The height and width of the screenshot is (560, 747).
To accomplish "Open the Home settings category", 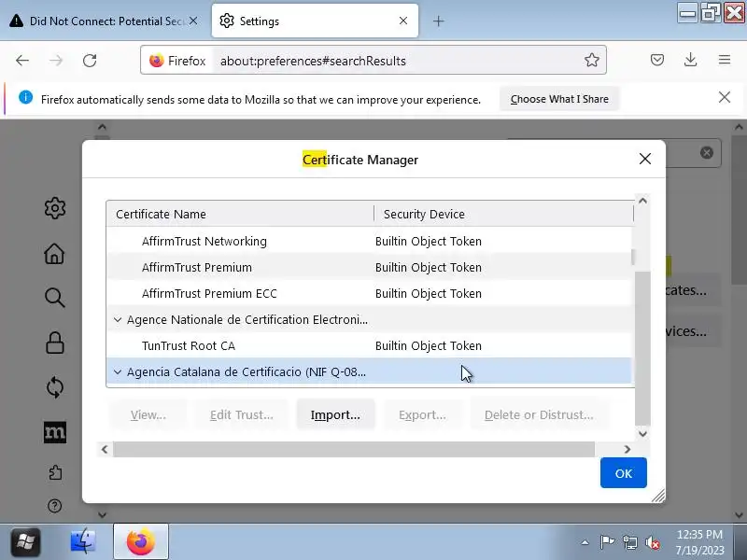I will (54, 253).
